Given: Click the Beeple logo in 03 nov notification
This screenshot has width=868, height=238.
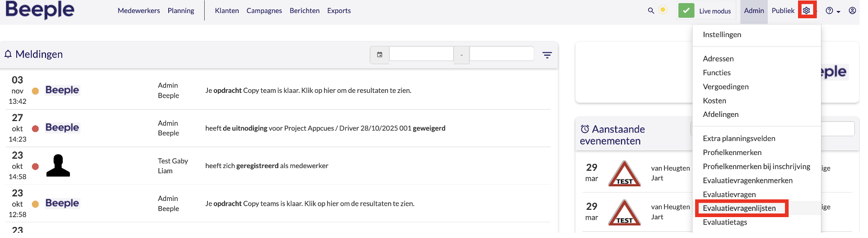Looking at the screenshot, I should click(62, 90).
